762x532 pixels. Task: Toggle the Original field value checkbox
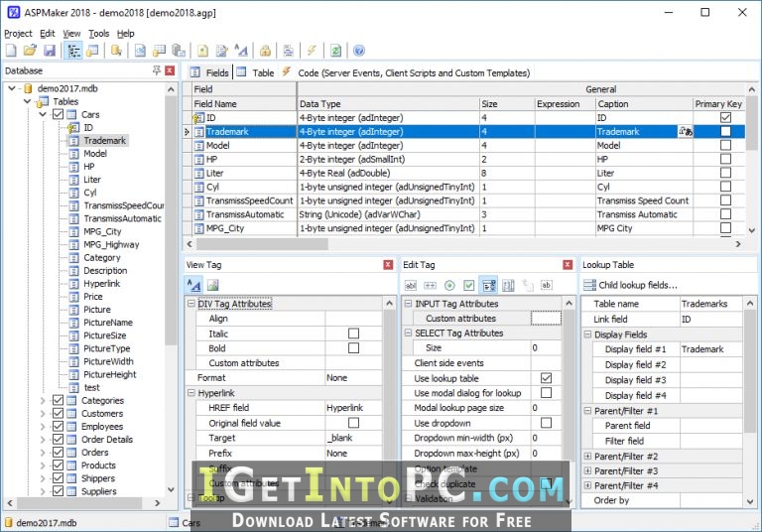[354, 423]
